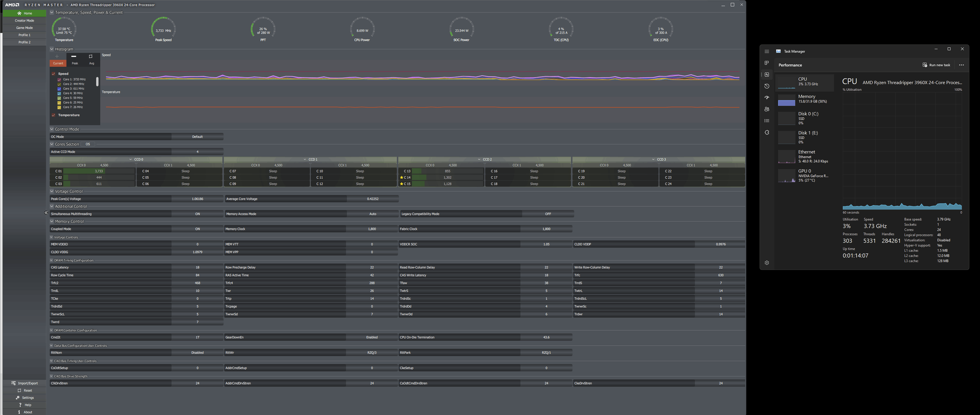Click the minus bar icon above Peak
Screen dimensions: 980x415
click(x=74, y=56)
